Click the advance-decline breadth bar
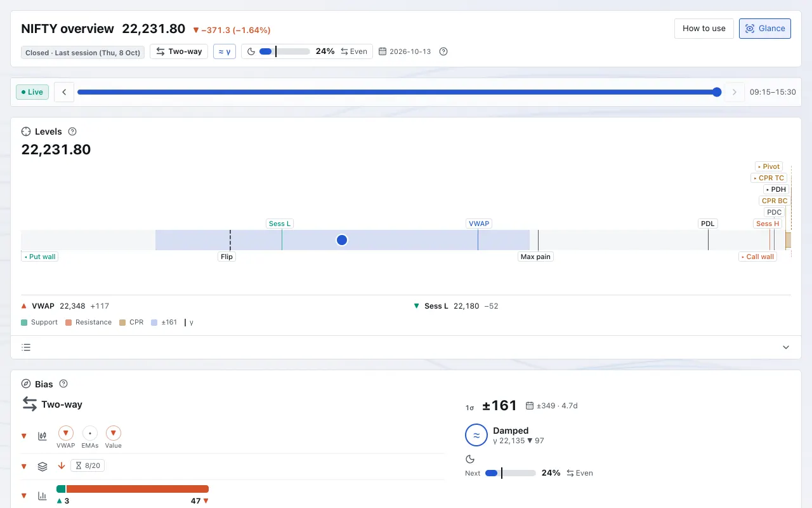The height and width of the screenshot is (508, 812). tap(133, 489)
